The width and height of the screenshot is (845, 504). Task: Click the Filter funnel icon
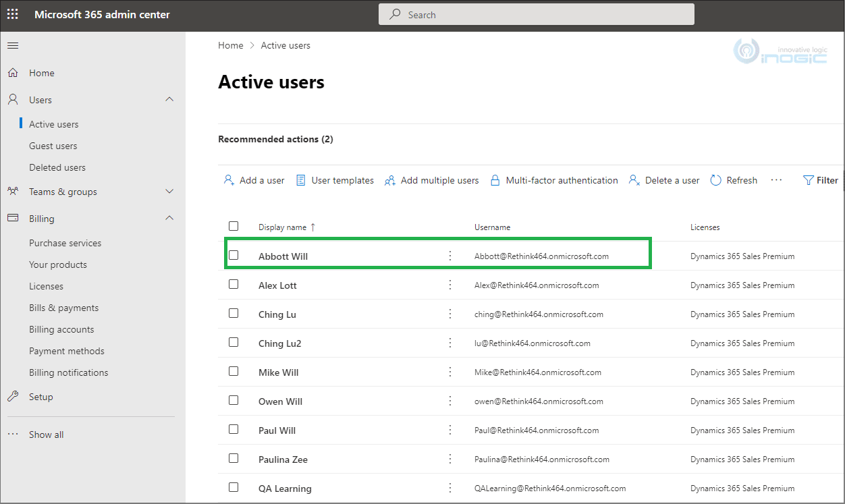tap(808, 180)
